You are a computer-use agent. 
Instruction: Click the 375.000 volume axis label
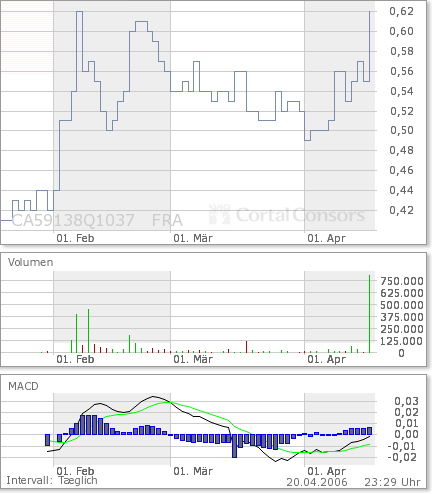[x=402, y=317]
